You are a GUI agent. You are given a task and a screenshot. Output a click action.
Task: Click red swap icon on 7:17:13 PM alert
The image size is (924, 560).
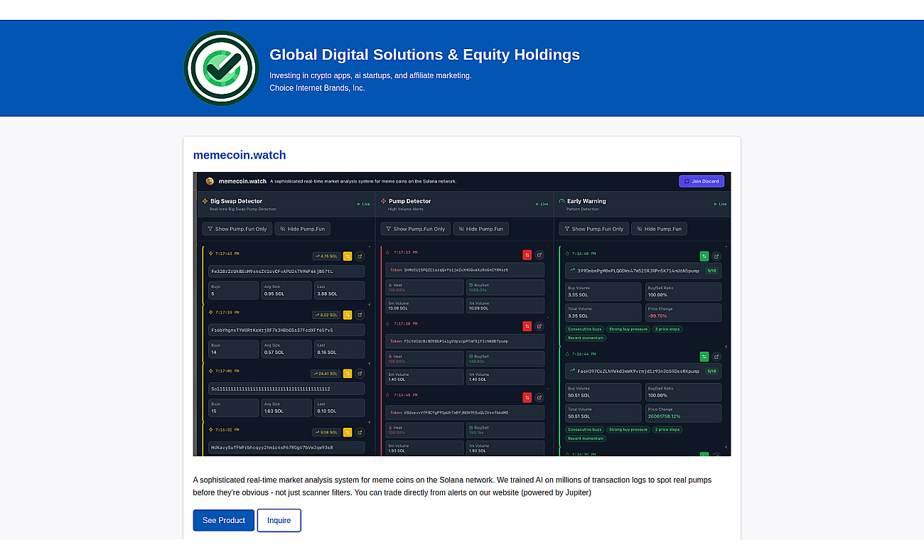click(527, 254)
